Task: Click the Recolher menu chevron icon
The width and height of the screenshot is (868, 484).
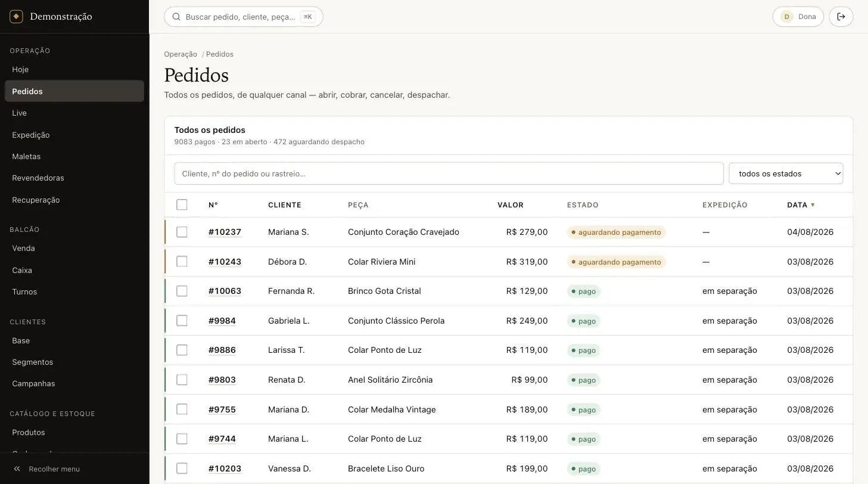Action: coord(17,469)
